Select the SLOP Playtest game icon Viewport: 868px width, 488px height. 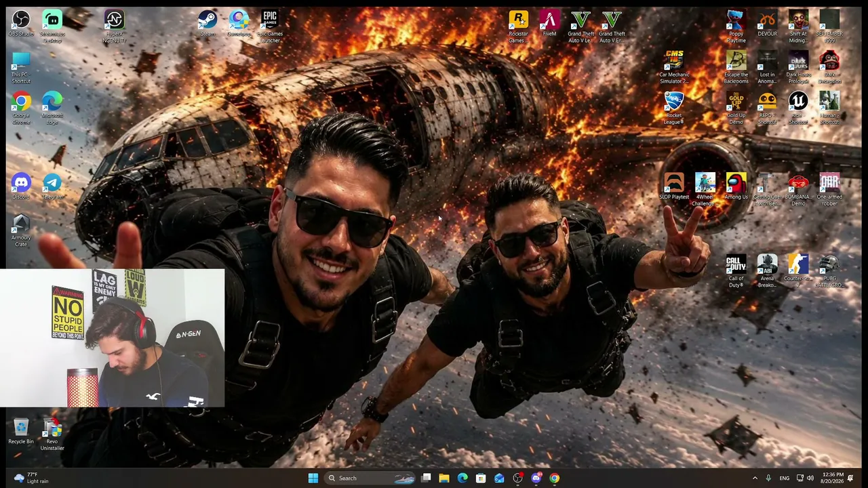coord(673,186)
